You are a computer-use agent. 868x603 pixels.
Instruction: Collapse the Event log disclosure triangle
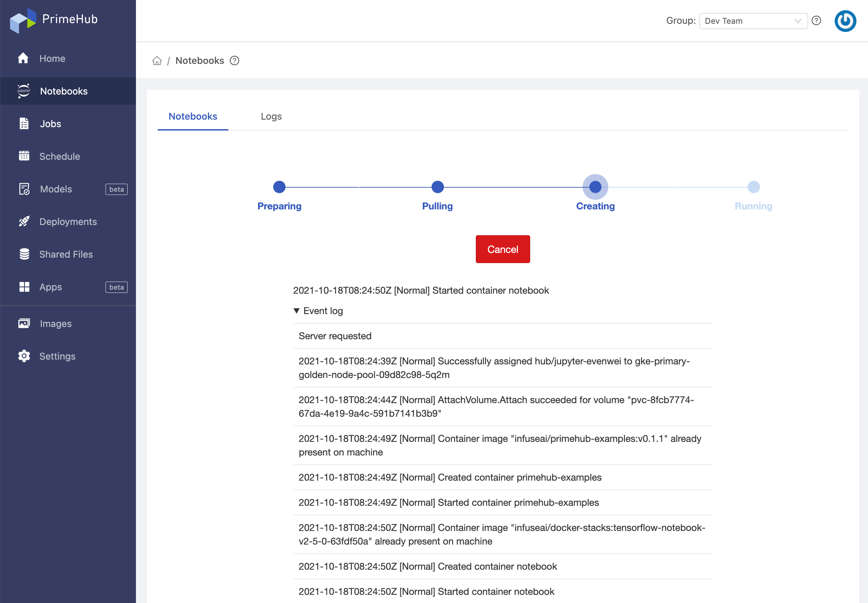(x=296, y=311)
